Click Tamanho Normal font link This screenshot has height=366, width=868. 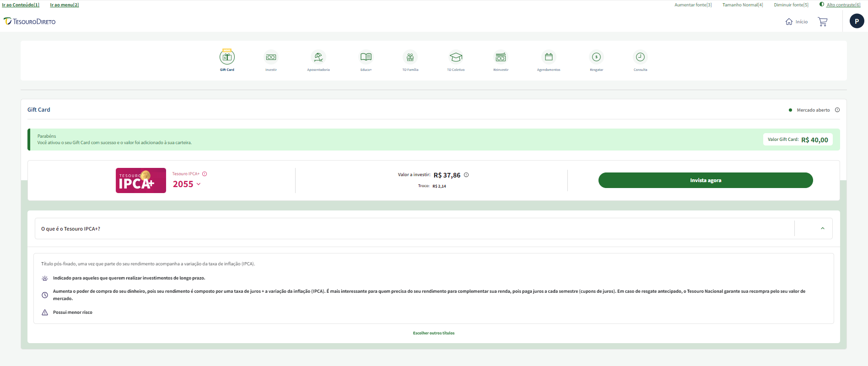(x=743, y=5)
